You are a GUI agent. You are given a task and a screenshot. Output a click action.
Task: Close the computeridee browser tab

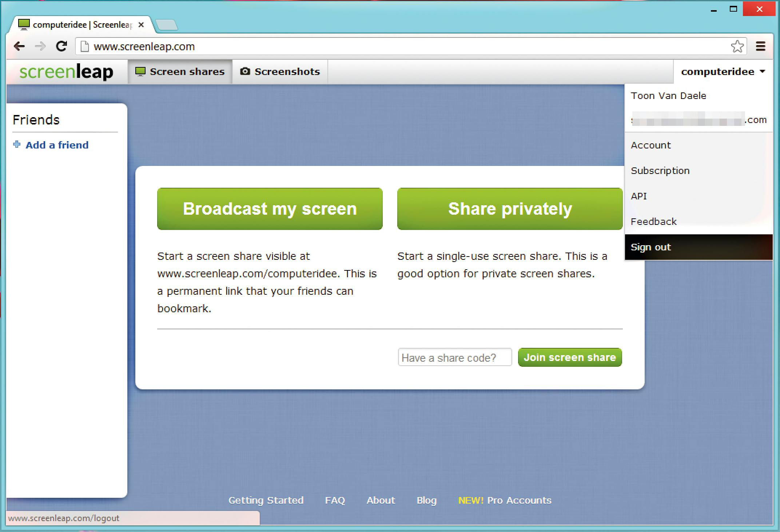[141, 25]
